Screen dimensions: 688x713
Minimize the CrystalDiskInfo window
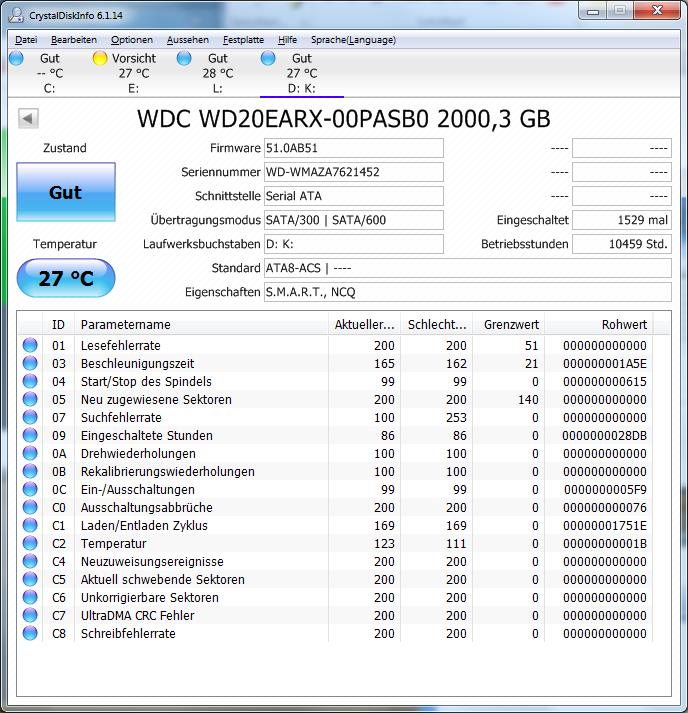pyautogui.click(x=593, y=11)
